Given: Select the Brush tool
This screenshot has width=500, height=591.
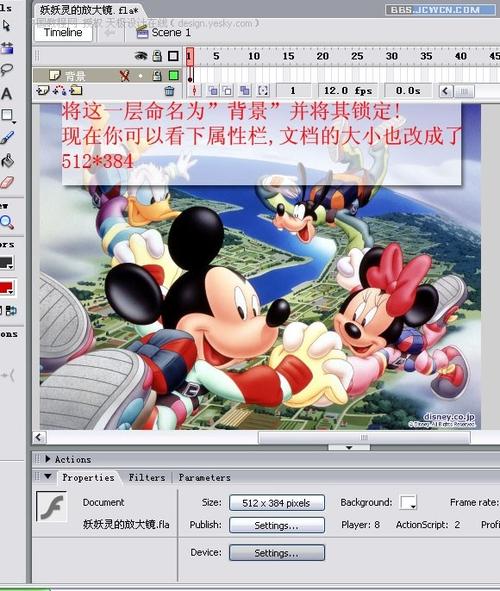Looking at the screenshot, I should tap(7, 138).
